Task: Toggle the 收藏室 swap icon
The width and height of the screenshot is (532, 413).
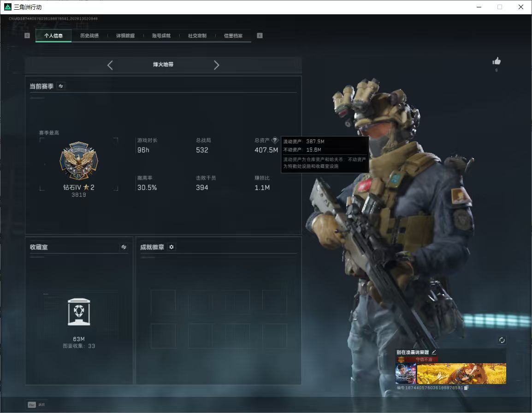Action: pyautogui.click(x=124, y=247)
